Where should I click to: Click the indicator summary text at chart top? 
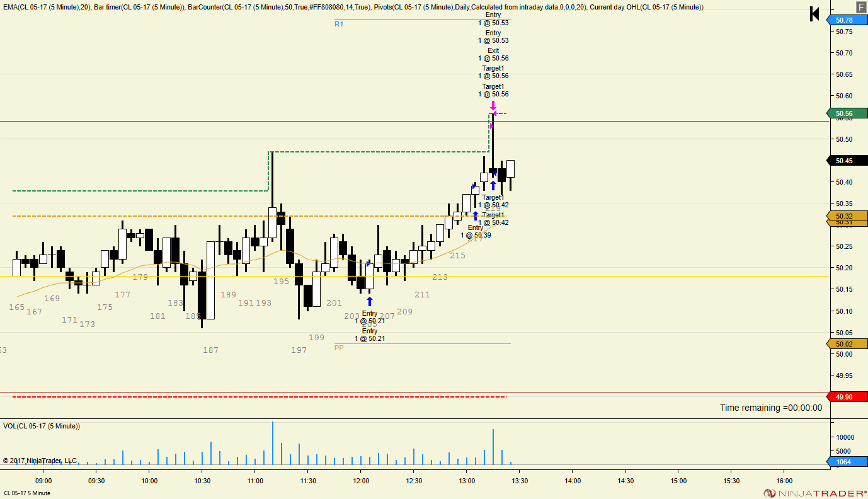[x=353, y=7]
